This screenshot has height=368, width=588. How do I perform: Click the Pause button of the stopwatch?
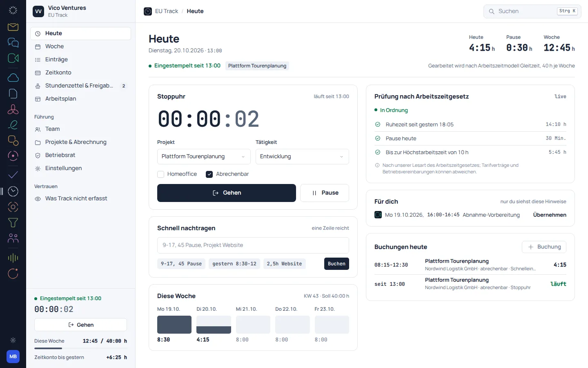[x=325, y=193]
